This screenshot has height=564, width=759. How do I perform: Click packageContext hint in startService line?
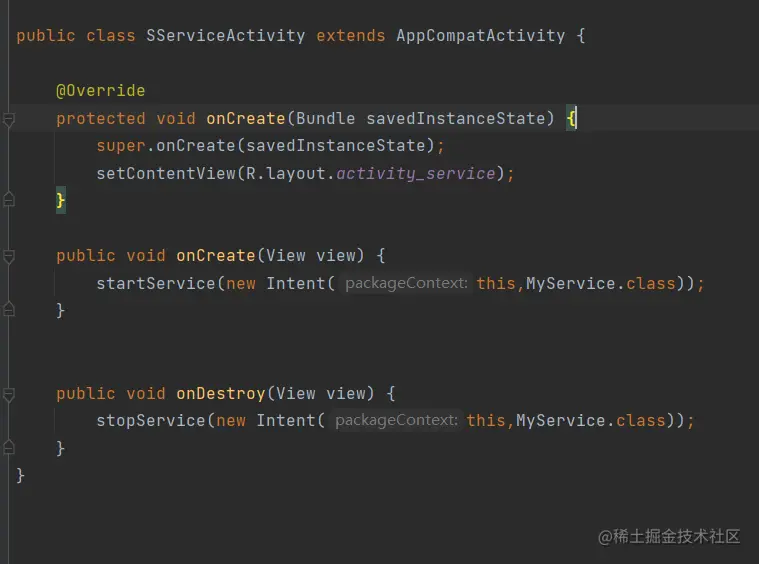pyautogui.click(x=407, y=283)
